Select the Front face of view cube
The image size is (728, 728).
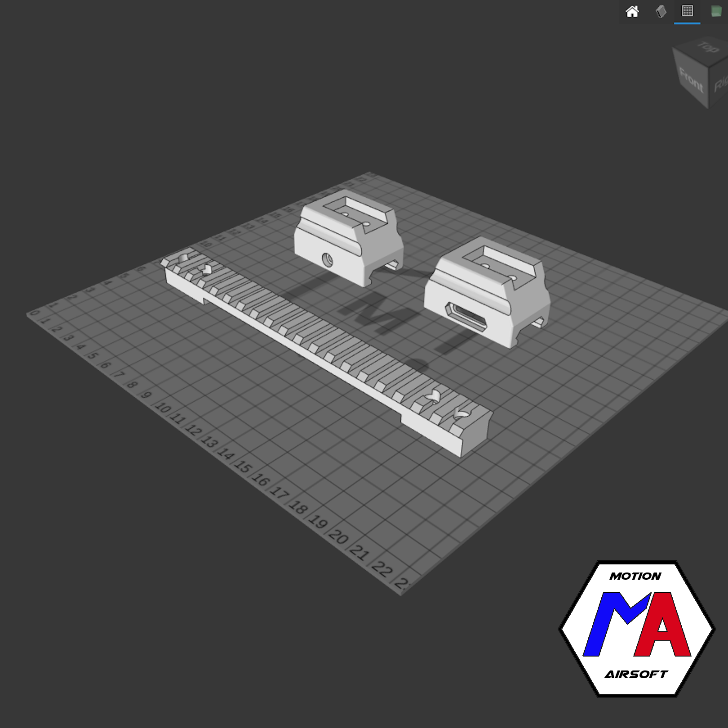point(691,80)
